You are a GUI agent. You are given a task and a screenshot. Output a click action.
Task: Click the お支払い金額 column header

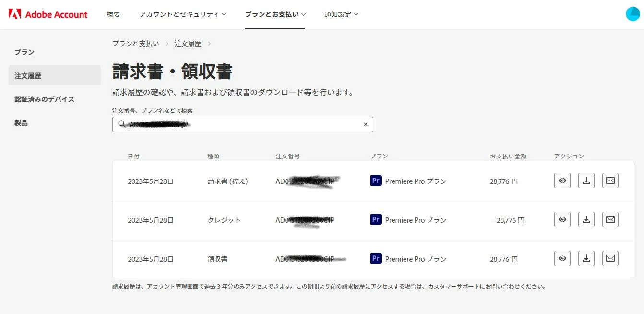[x=508, y=157]
